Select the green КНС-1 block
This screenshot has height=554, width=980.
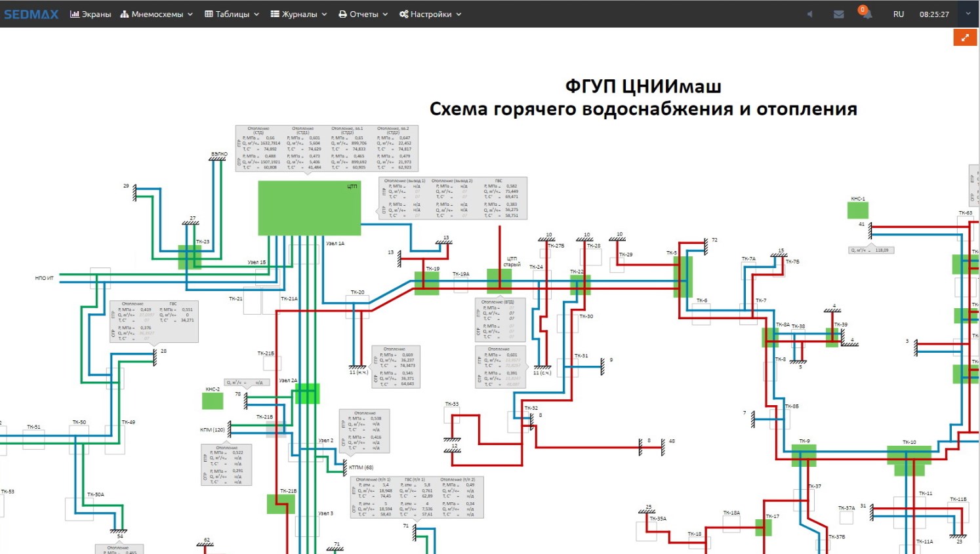(x=857, y=210)
